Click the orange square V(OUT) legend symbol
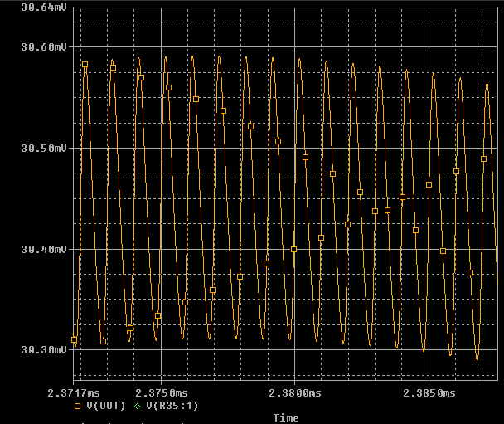504x424 pixels. (77, 406)
